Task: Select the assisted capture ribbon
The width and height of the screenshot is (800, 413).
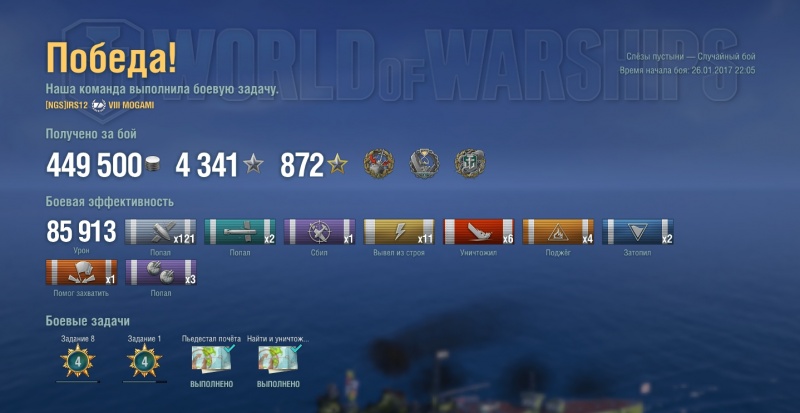Action: (82, 272)
